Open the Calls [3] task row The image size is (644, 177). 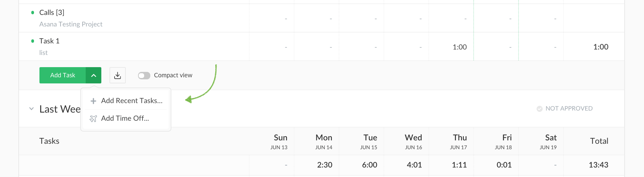pyautogui.click(x=52, y=13)
